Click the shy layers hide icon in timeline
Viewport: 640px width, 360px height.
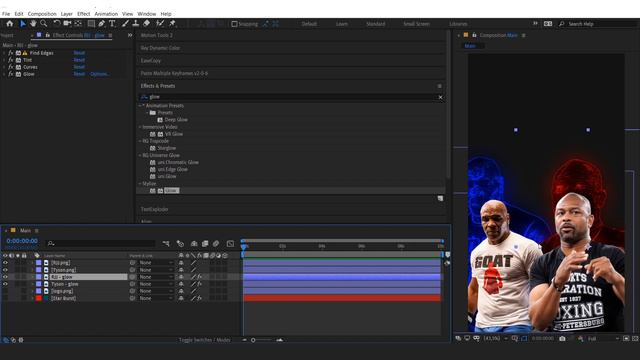(x=194, y=244)
